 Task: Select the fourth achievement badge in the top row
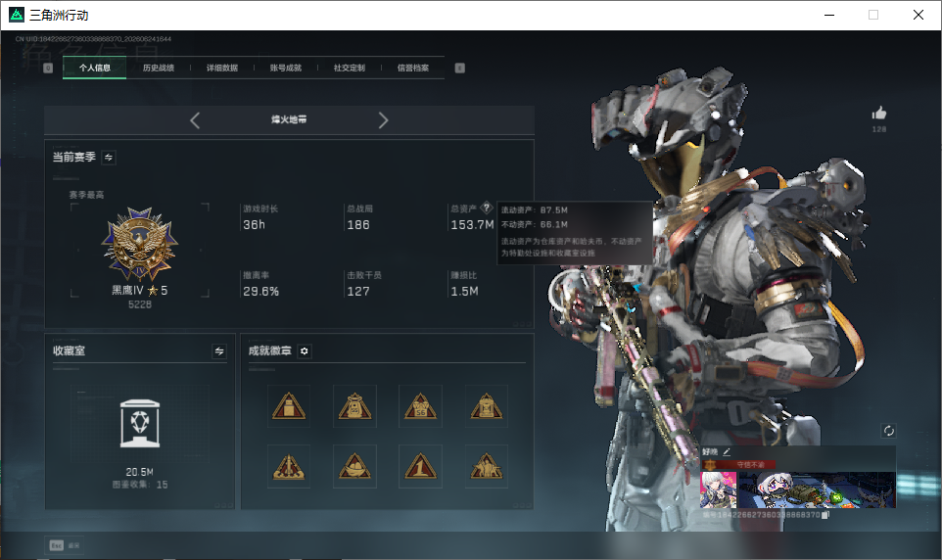(x=487, y=406)
